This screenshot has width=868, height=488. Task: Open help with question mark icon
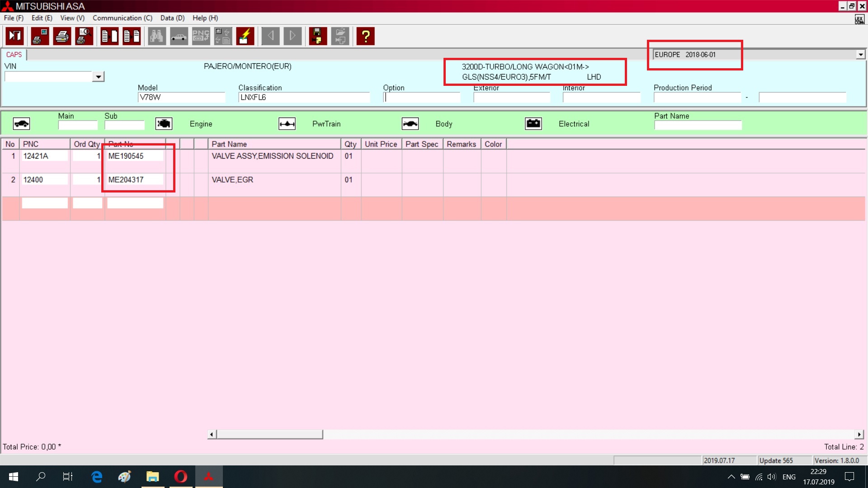365,36
